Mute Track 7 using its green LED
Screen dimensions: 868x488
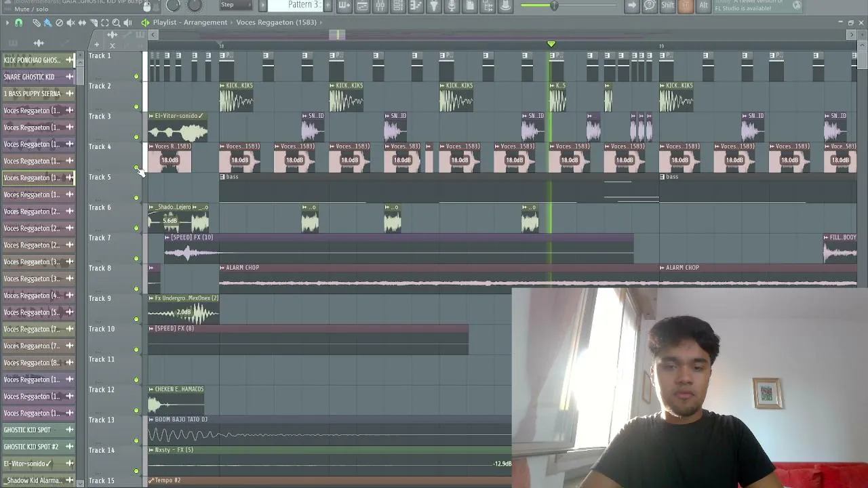pyautogui.click(x=136, y=259)
